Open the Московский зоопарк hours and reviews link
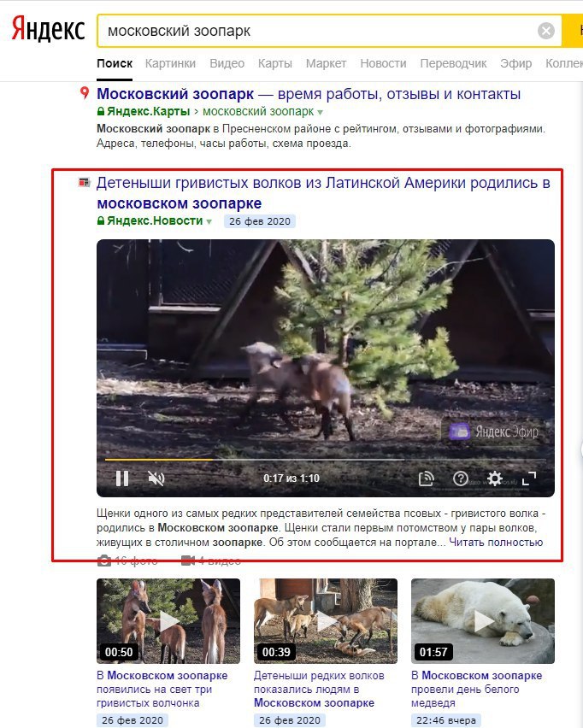 309,94
